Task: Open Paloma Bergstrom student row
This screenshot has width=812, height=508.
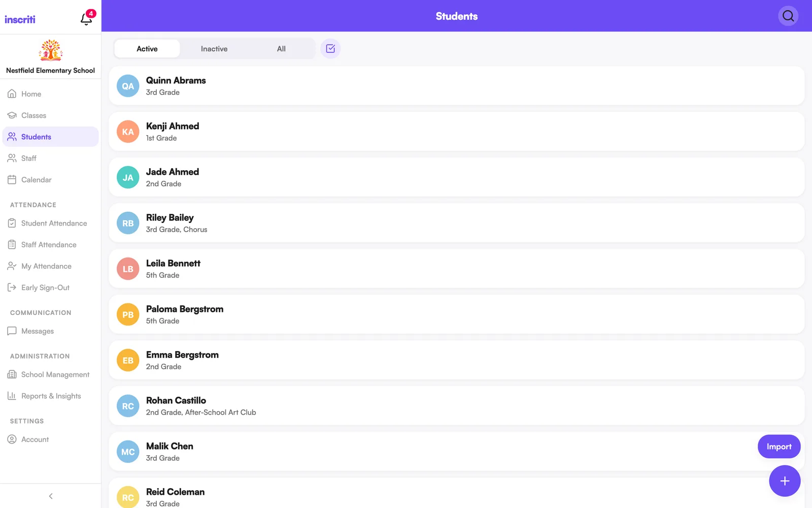Action: 457,314
